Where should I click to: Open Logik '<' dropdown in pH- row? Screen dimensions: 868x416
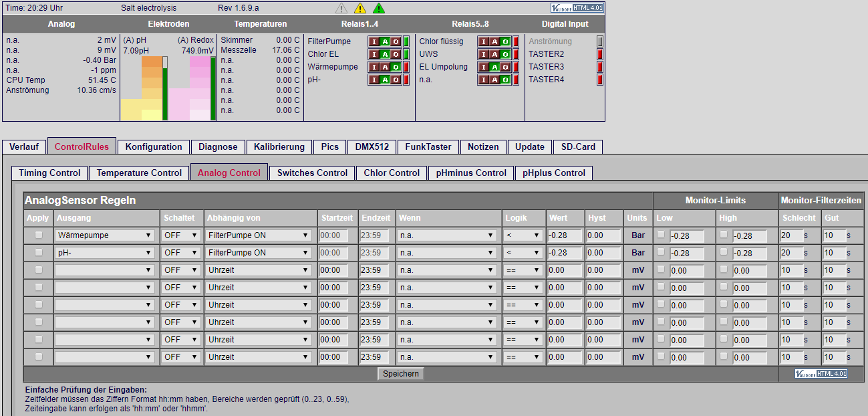(523, 253)
